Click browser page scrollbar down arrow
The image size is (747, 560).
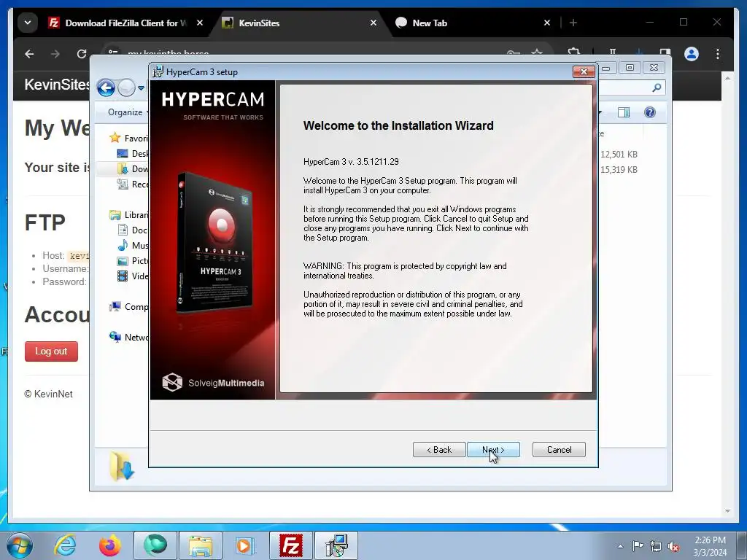coord(727,511)
